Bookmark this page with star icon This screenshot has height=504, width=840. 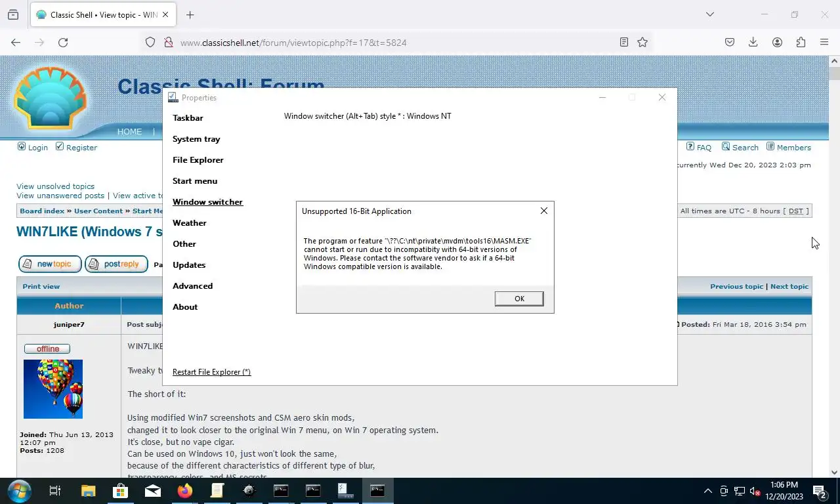(x=642, y=43)
